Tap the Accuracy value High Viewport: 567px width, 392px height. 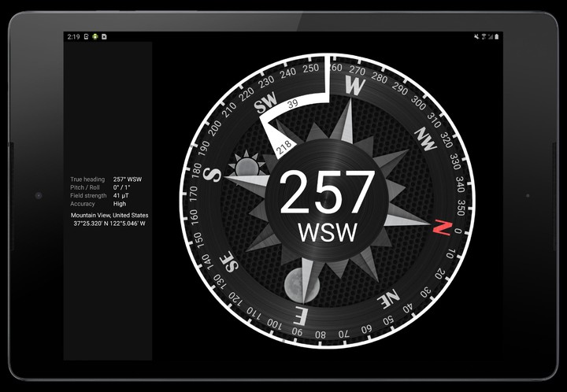click(x=120, y=204)
